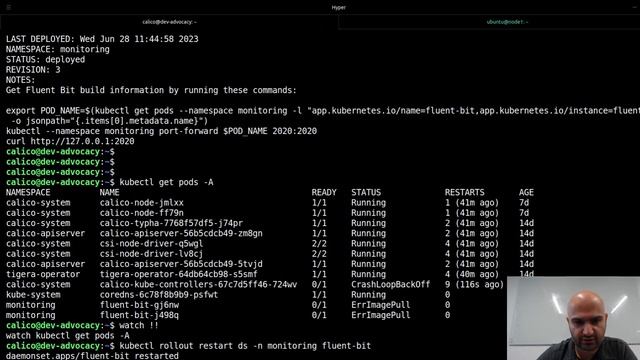Click the pod name coredns-6c78f8b9b9-psfwt
This screenshot has width=640, height=360.
coord(159,295)
